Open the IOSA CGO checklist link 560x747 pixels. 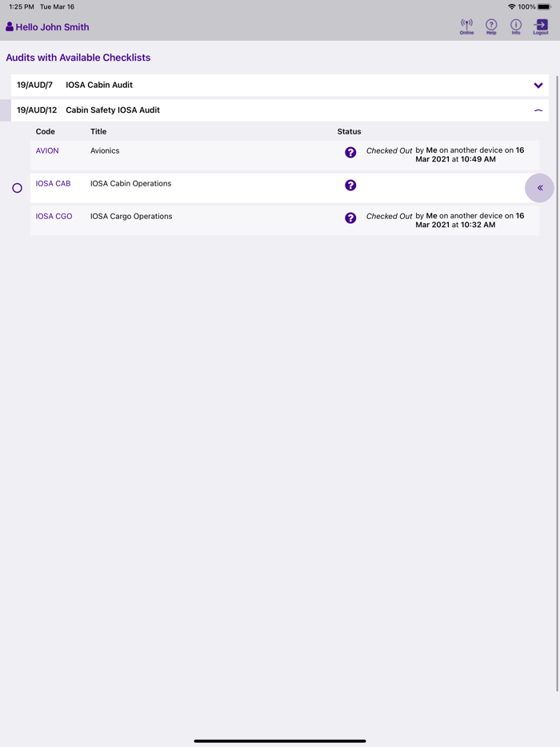pos(53,216)
